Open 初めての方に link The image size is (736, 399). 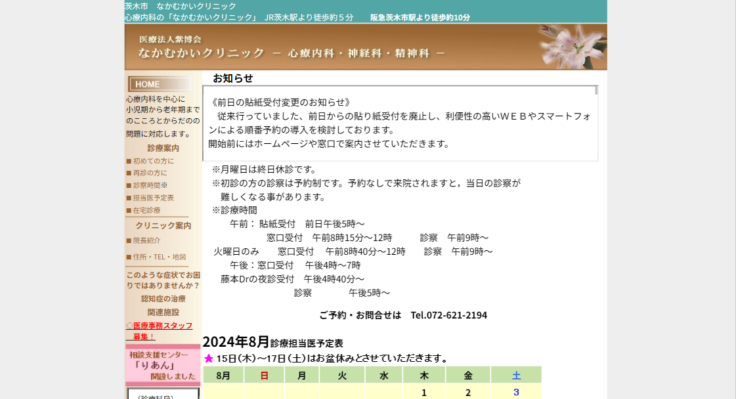pyautogui.click(x=153, y=161)
